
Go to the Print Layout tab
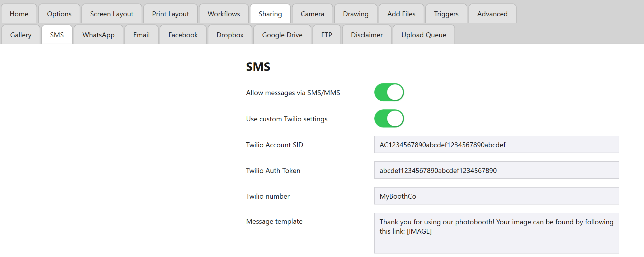(171, 14)
